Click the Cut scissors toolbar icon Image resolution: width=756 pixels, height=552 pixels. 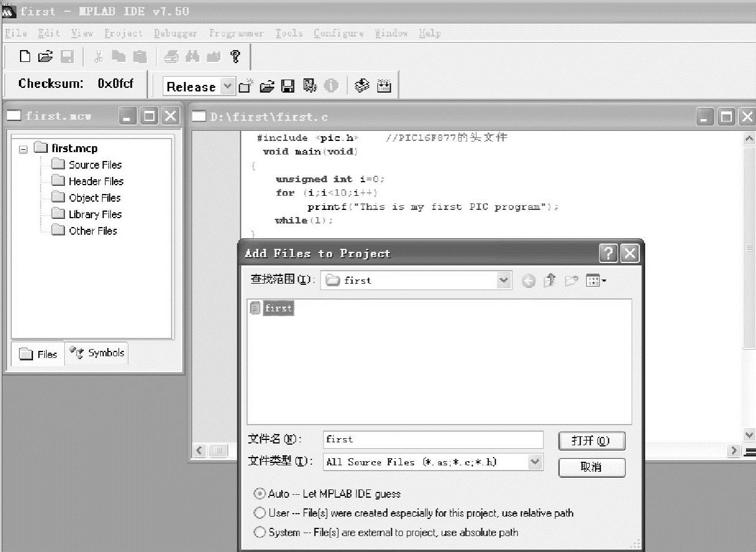click(x=98, y=57)
